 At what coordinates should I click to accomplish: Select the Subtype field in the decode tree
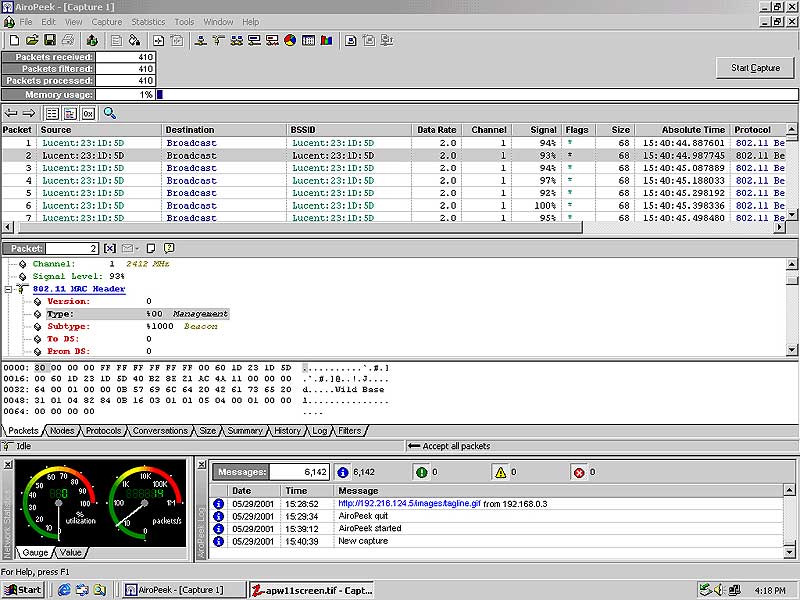pyautogui.click(x=133, y=327)
